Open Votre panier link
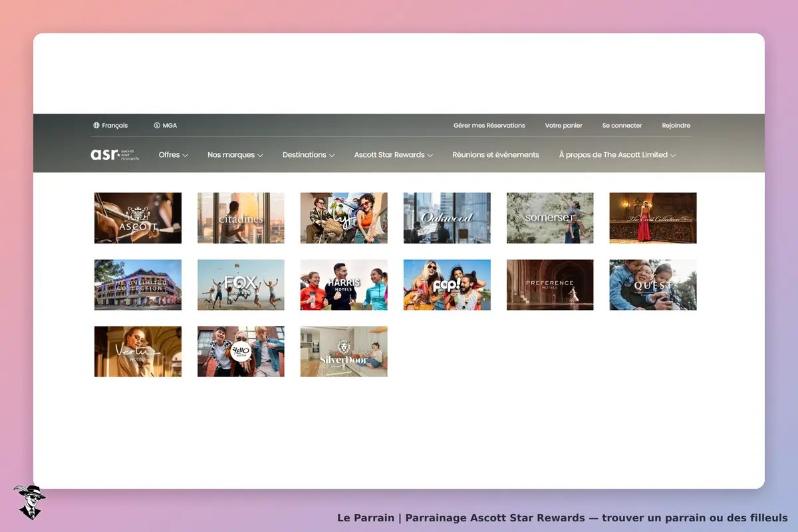 [x=564, y=125]
